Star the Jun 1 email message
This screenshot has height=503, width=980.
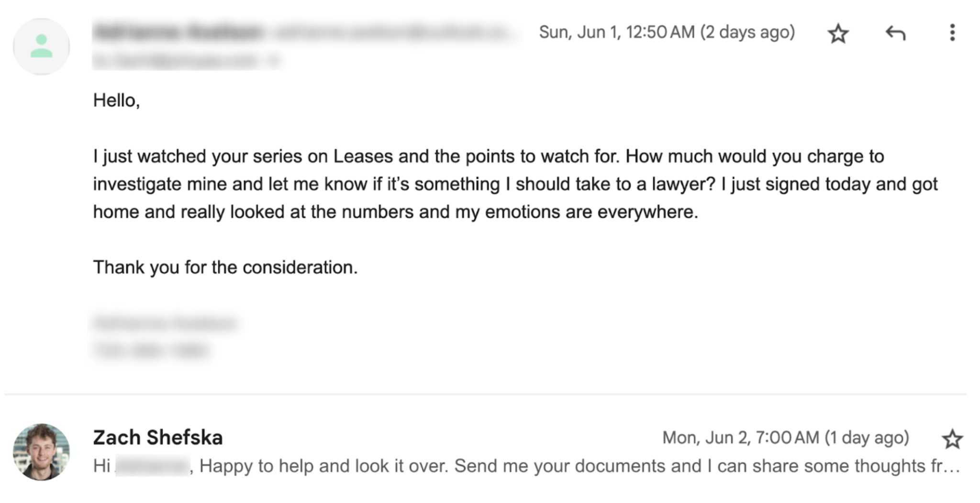838,33
